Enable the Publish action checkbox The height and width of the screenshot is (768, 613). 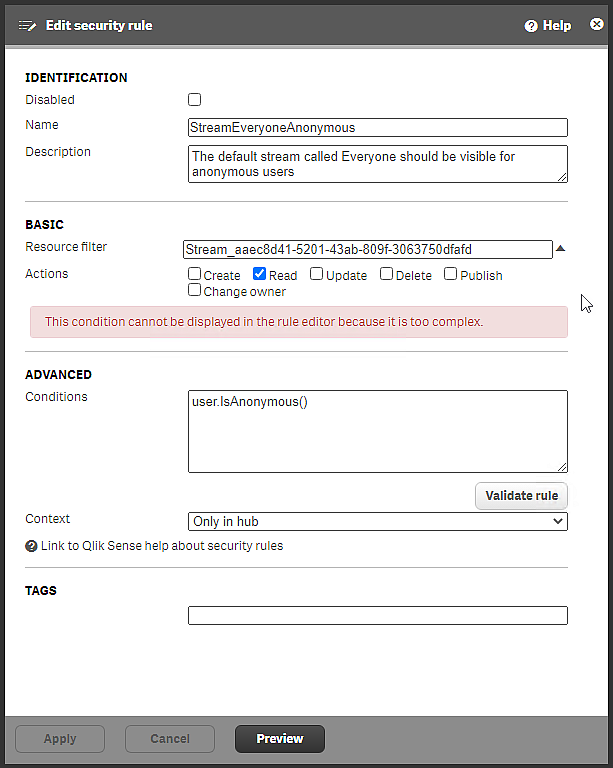451,274
